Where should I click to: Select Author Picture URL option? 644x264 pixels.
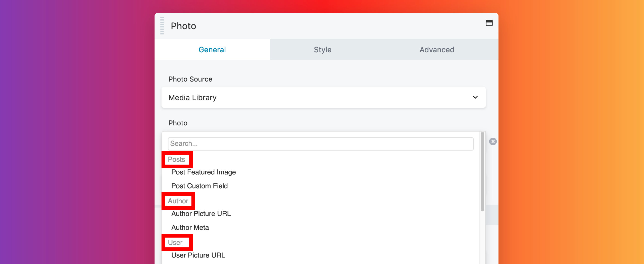point(201,214)
